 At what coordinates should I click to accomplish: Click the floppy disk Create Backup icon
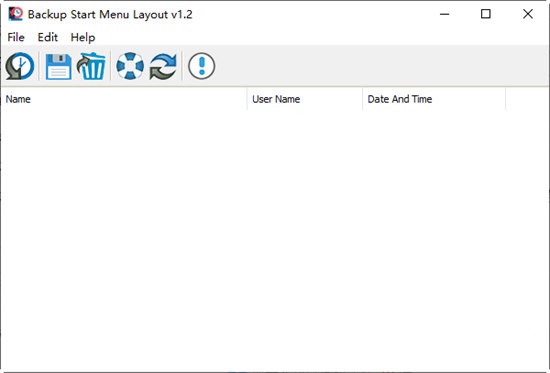(58, 66)
